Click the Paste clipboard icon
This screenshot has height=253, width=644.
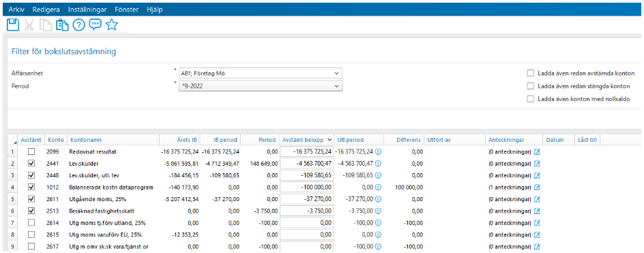pyautogui.click(x=62, y=25)
